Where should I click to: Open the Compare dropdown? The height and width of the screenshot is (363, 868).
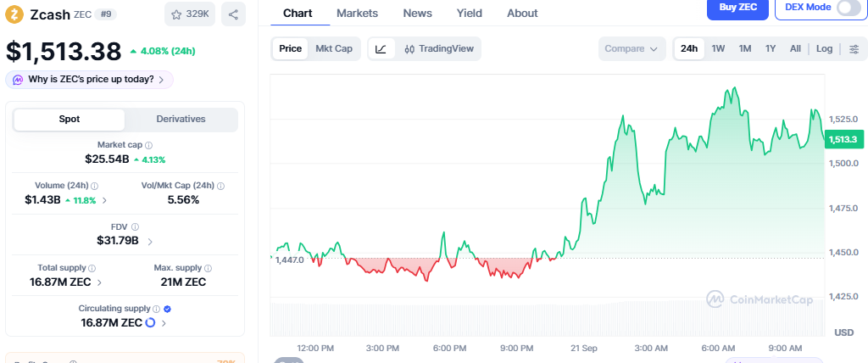pos(632,49)
